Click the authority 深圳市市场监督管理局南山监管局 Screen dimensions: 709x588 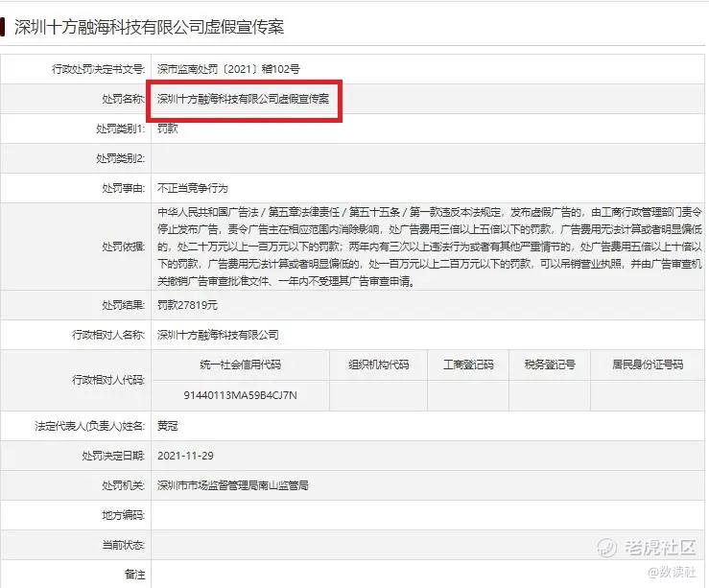(x=233, y=485)
